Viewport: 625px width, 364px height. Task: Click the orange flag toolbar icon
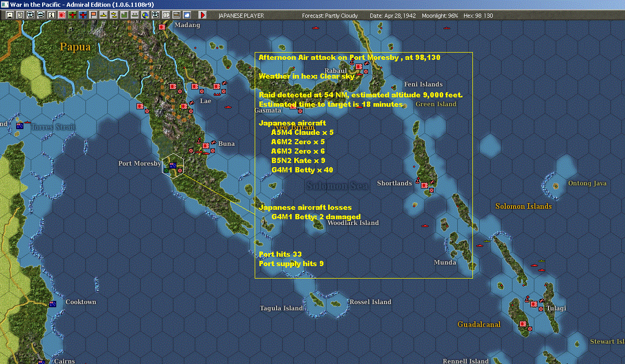point(93,15)
